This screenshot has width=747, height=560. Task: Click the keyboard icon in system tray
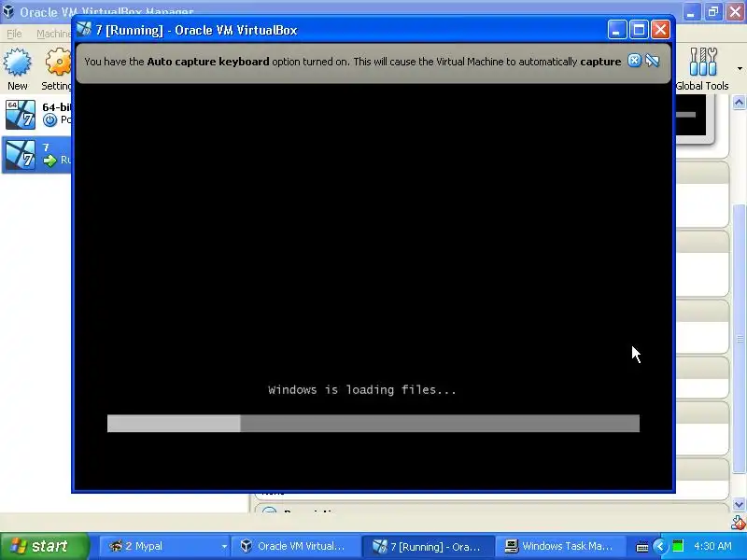642,547
